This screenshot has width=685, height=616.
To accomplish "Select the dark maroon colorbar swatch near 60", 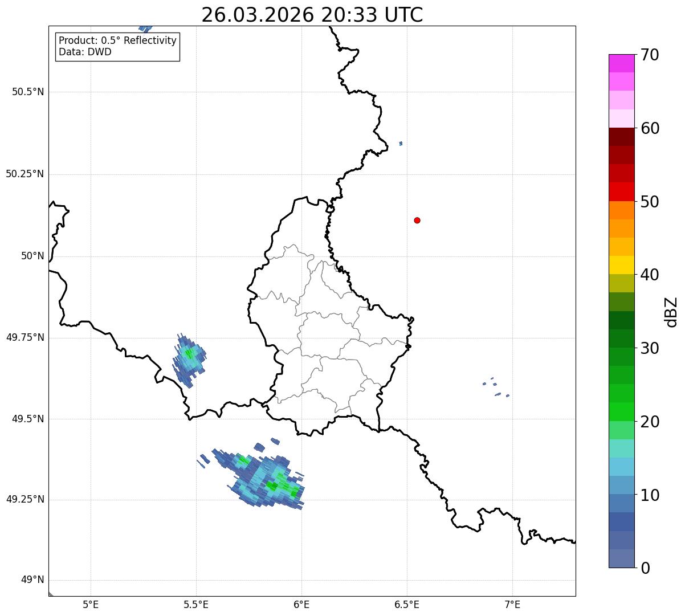I will coord(621,137).
